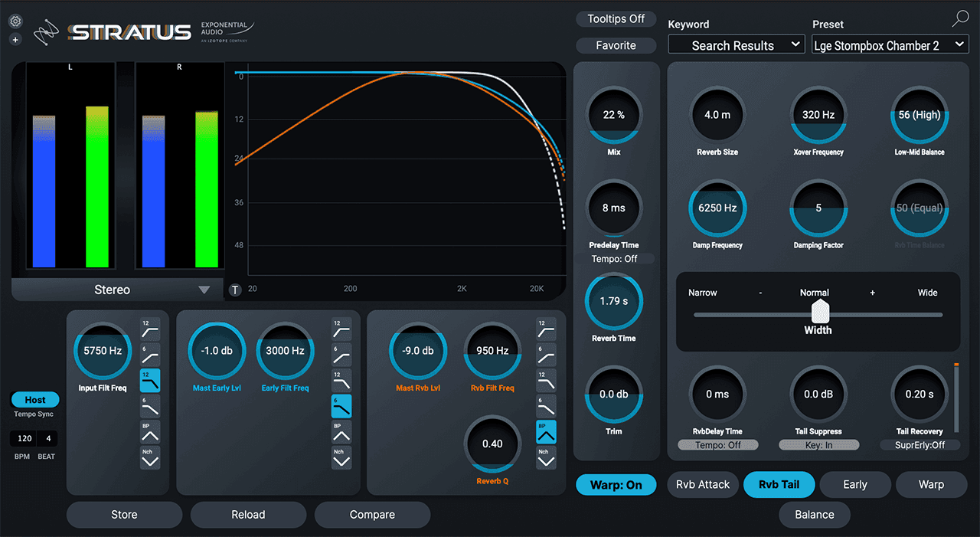
Task: Click the Stratus logo at top left
Action: click(x=129, y=31)
